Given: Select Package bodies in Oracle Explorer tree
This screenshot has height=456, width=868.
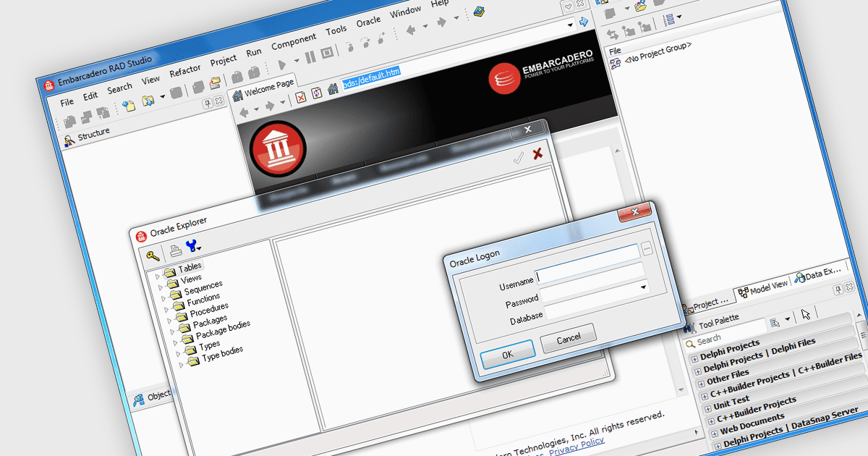Looking at the screenshot, I should [x=223, y=329].
